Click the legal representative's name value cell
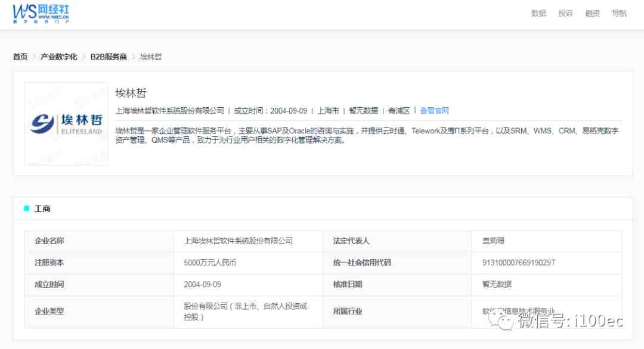This screenshot has height=349, width=644. [x=547, y=241]
